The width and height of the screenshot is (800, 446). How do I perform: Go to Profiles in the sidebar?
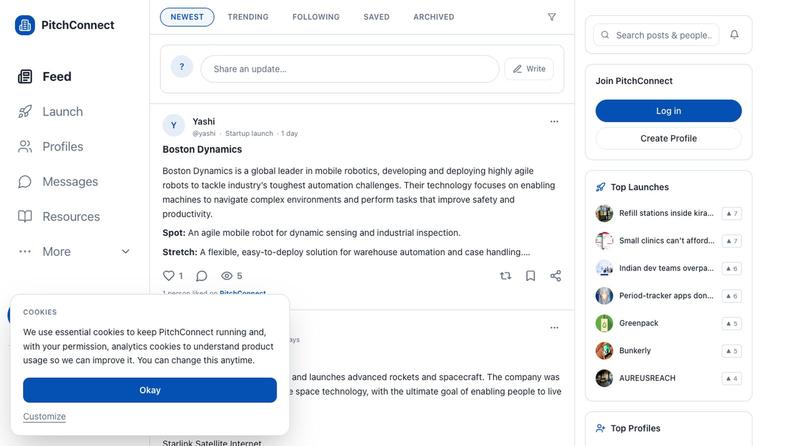point(51,147)
